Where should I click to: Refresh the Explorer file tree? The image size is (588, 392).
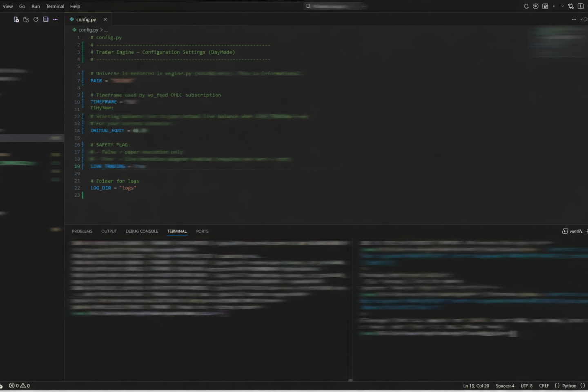[x=36, y=20]
